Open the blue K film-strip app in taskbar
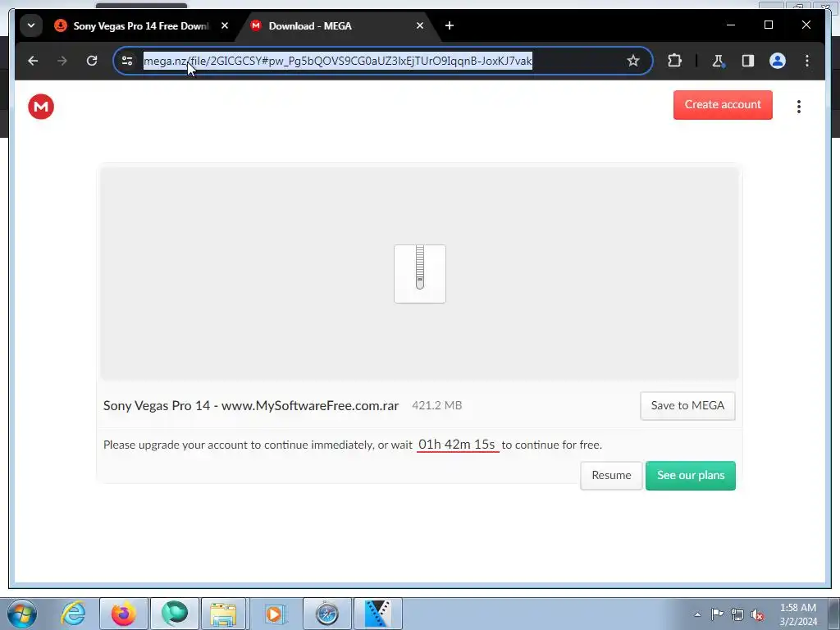This screenshot has height=630, width=840. click(x=377, y=614)
